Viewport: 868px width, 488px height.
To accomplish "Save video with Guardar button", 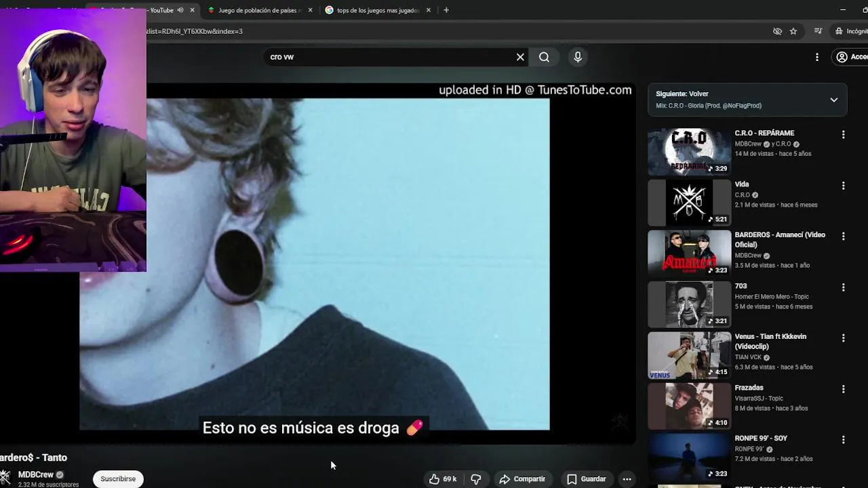I will pyautogui.click(x=587, y=479).
